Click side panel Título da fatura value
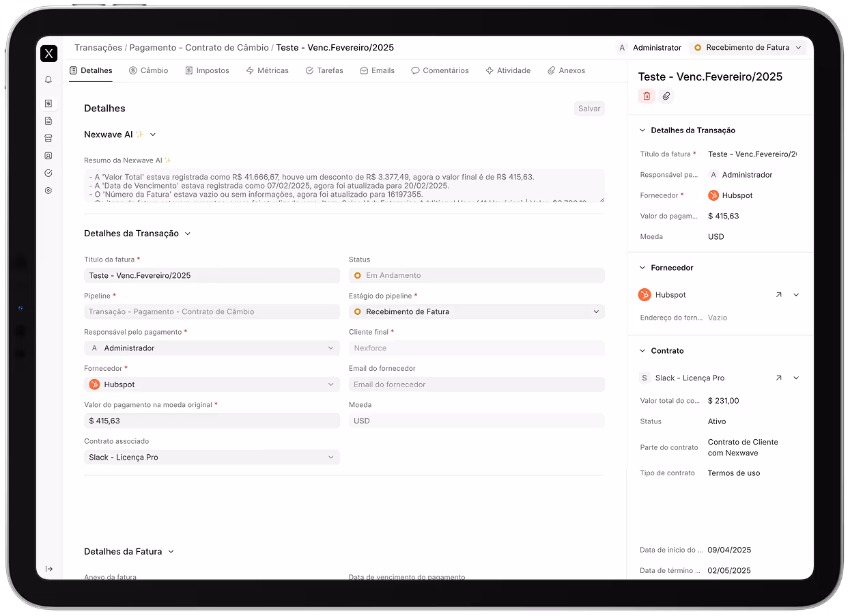The height and width of the screenshot is (616, 850). tap(752, 154)
